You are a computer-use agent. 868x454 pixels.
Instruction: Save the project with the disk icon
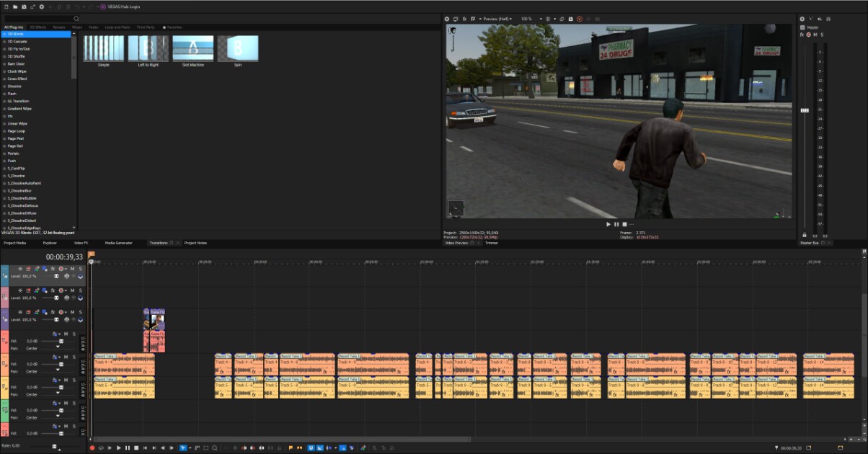point(24,6)
